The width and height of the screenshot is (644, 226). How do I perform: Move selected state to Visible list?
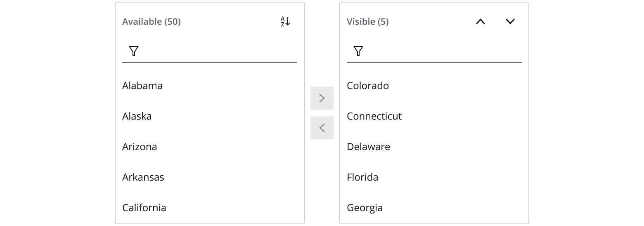pos(322,98)
